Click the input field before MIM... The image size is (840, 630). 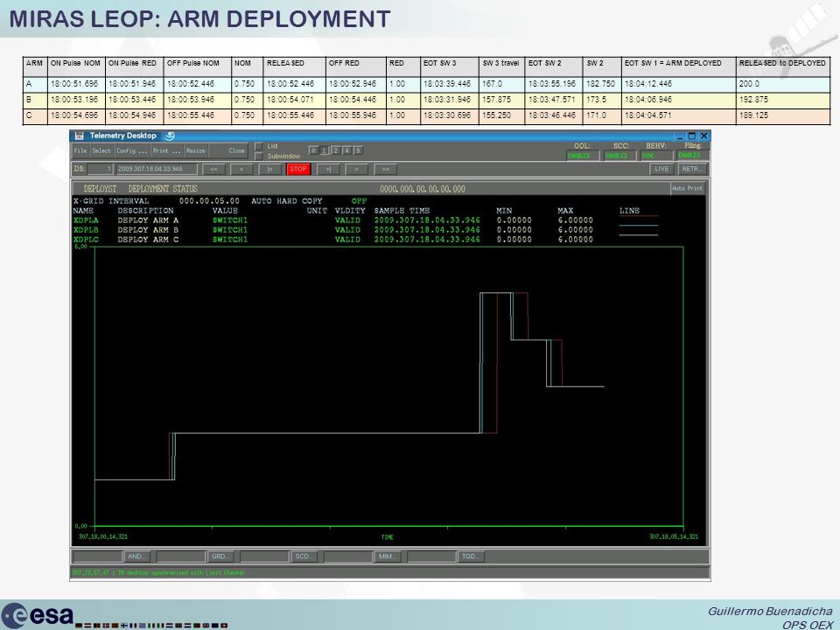coord(347,556)
